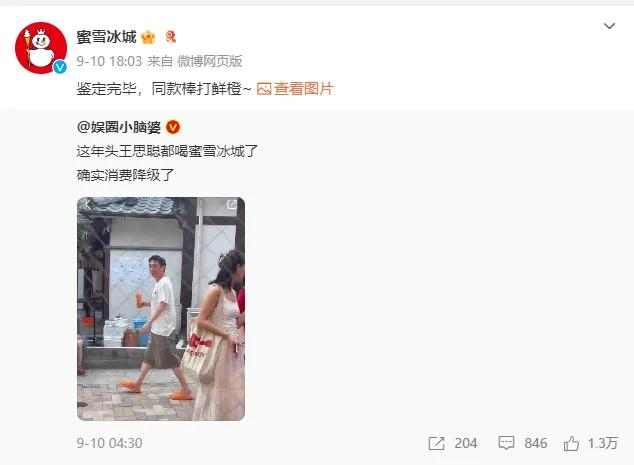The width and height of the screenshot is (634, 465).
Task: Click the red medal badge beside the crown
Action: [171, 37]
